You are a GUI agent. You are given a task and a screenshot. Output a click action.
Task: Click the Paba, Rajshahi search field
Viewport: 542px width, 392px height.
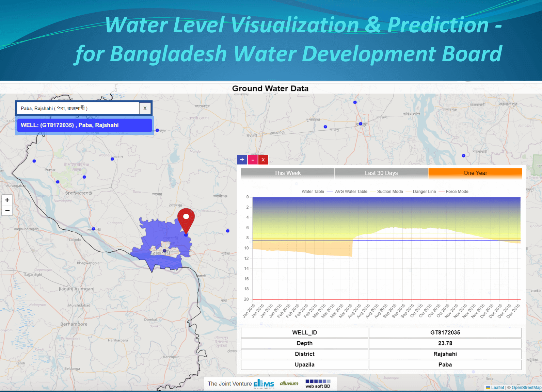click(x=78, y=108)
